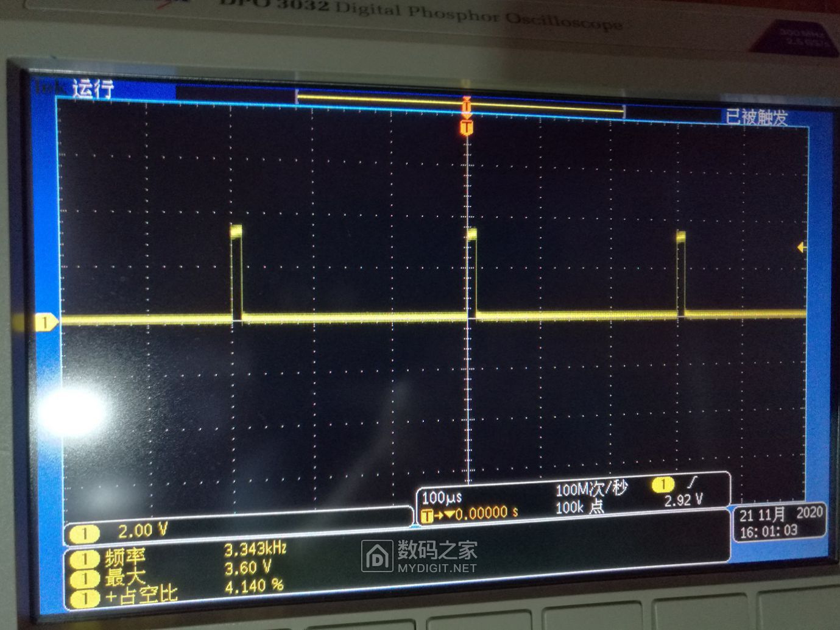Click the 最大 maximum measurement label
Image resolution: width=840 pixels, height=630 pixels.
(124, 576)
